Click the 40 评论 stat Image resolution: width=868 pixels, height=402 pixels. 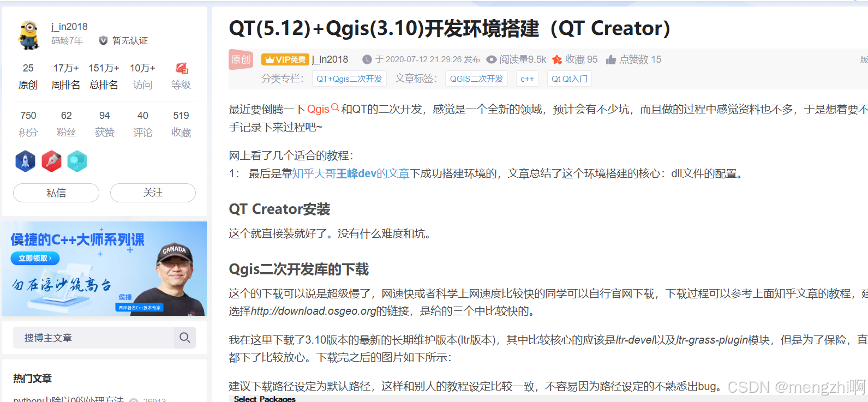[143, 124]
